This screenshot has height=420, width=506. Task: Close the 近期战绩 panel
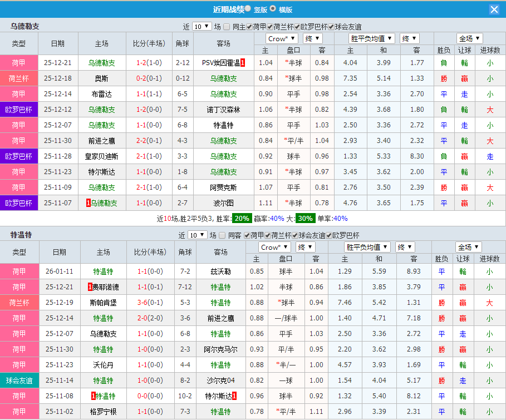[x=495, y=8]
